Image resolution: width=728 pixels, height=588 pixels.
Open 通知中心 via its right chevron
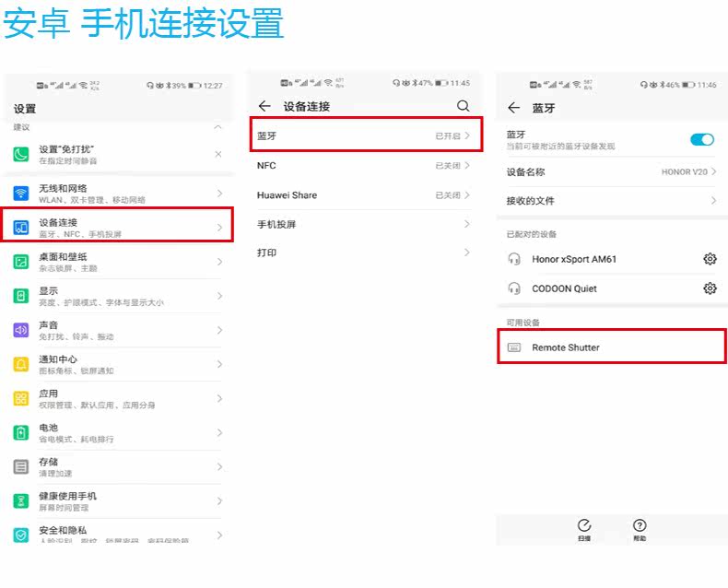(x=219, y=365)
